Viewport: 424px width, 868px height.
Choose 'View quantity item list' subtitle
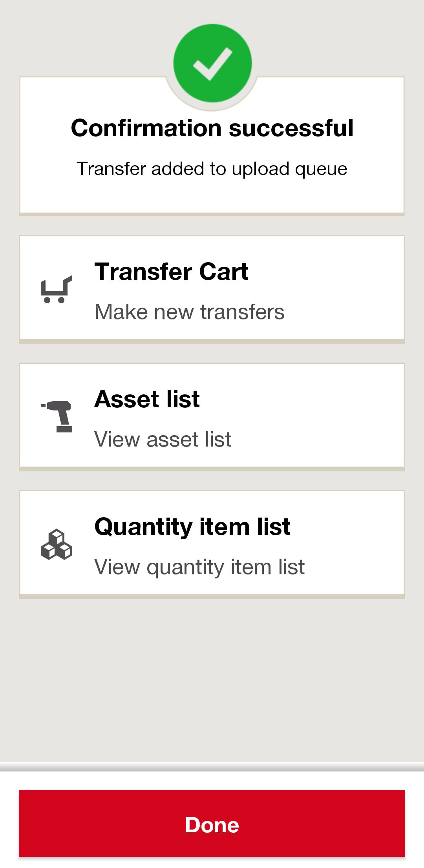[x=199, y=567]
